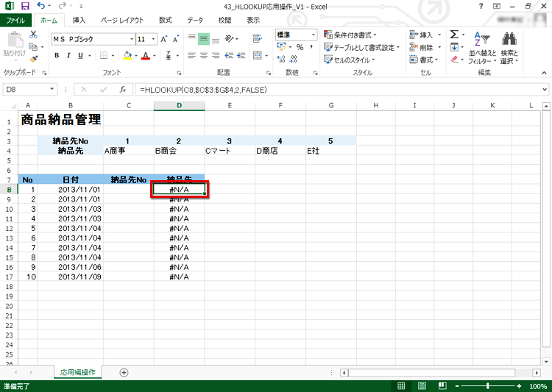Click the text orientation icon
Viewport: 552px width, 392px height.
230,38
